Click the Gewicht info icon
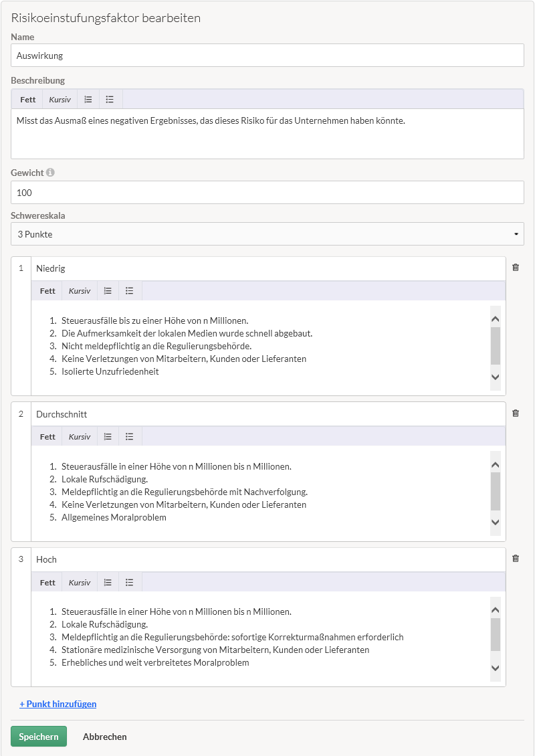 pos(50,172)
